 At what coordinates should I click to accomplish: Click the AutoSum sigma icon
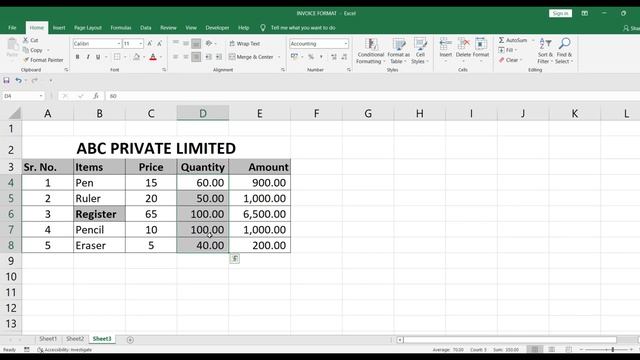click(501, 40)
